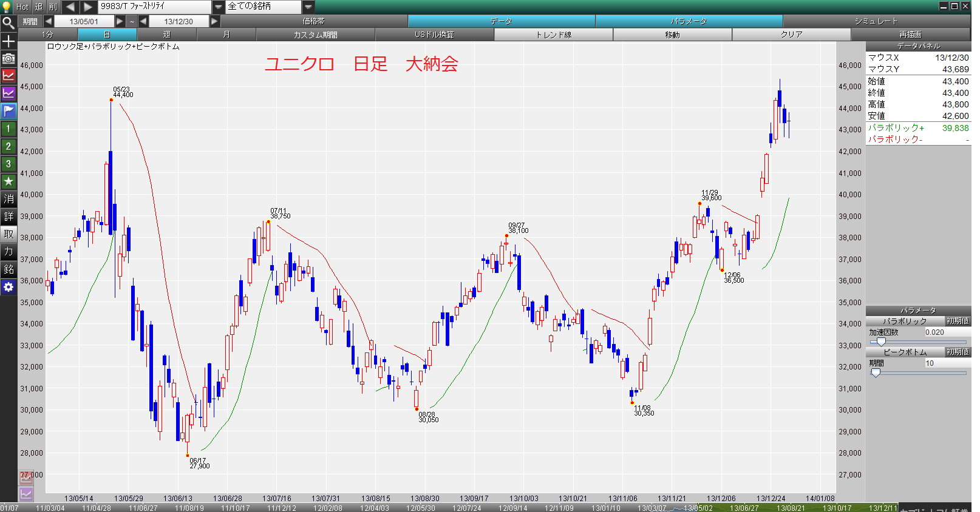Click the 詳 details button in sidebar
Viewport: 980px width, 512px height.
point(9,217)
